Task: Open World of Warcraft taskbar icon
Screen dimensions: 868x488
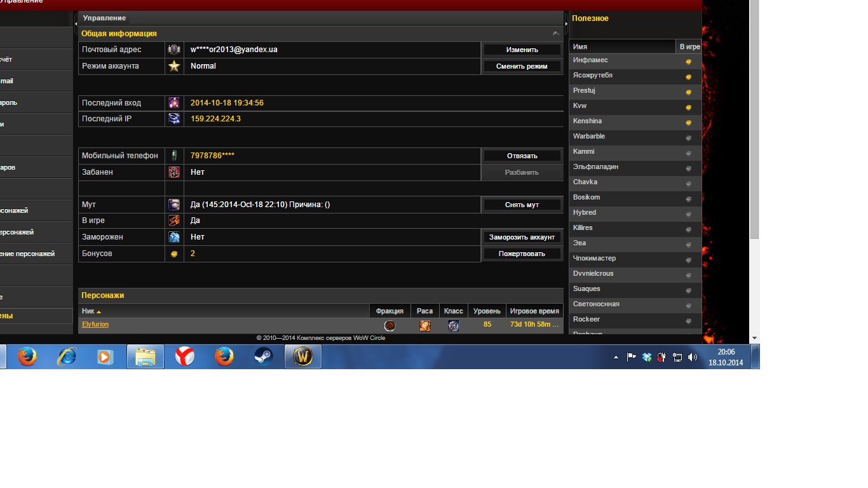Action: point(303,357)
